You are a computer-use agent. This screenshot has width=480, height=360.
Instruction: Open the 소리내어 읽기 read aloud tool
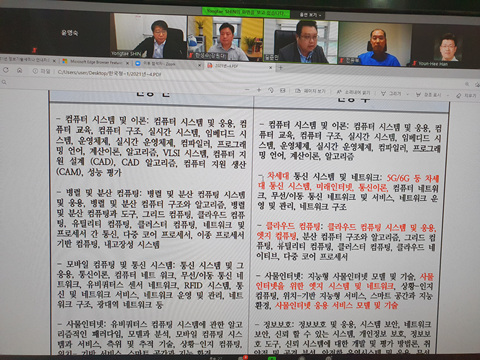click(353, 92)
